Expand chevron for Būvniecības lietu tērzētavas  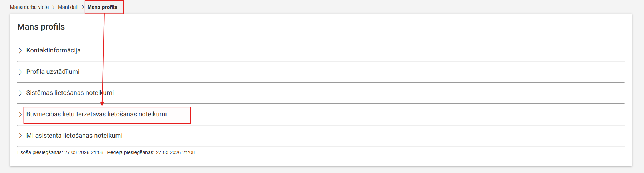(20, 115)
